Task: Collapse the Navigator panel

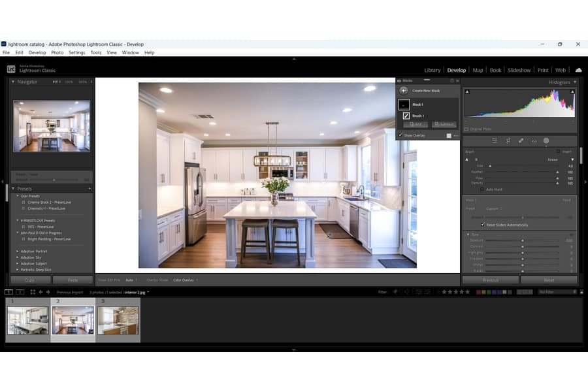Action: 13,82
